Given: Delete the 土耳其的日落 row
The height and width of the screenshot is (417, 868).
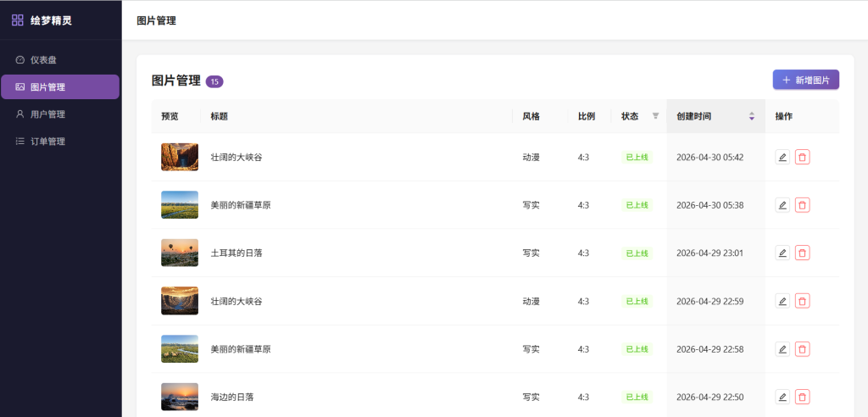Looking at the screenshot, I should (803, 253).
